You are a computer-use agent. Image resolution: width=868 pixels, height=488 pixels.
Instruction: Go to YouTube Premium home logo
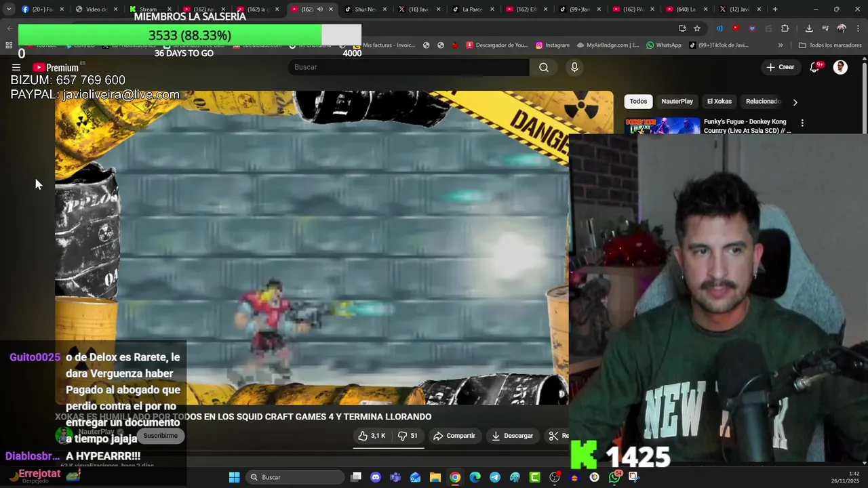pos(56,67)
